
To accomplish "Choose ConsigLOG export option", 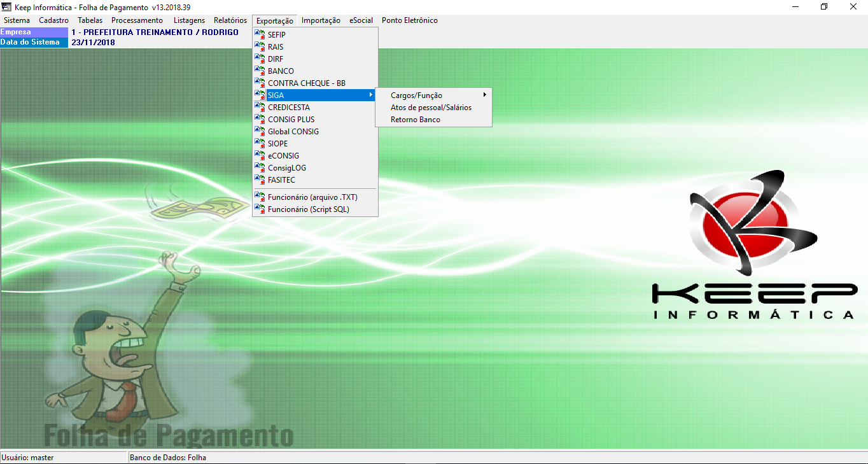I will (x=316, y=167).
